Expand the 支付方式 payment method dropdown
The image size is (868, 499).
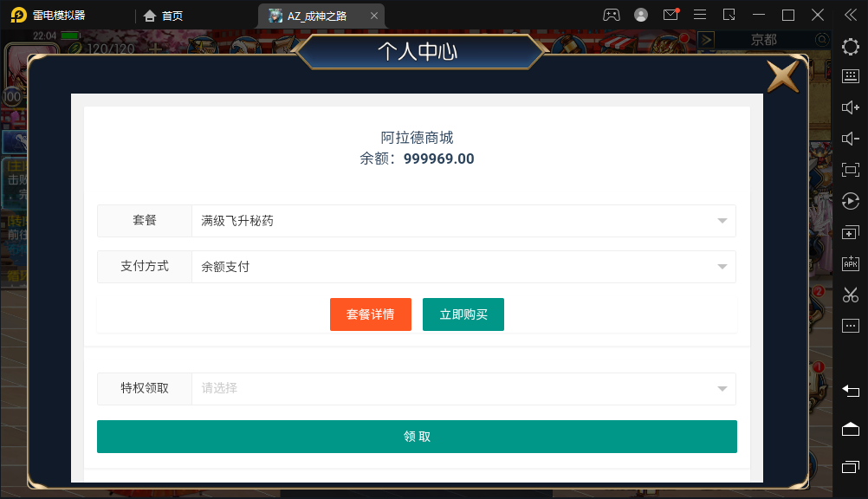(463, 267)
